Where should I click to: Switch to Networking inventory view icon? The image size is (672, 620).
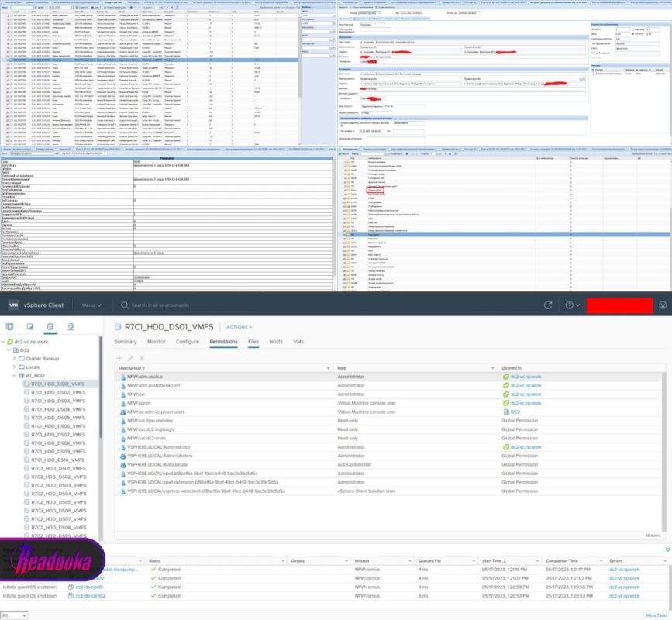pyautogui.click(x=71, y=327)
